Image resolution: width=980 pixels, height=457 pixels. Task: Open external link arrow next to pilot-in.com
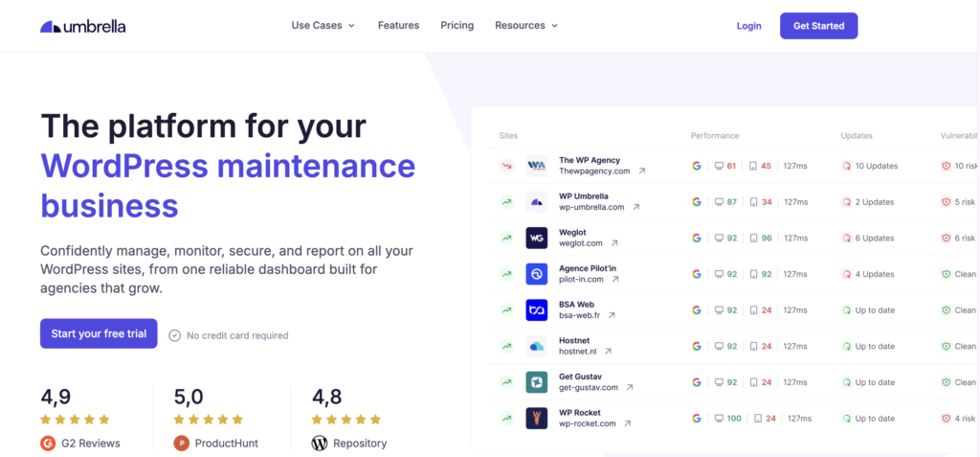[615, 279]
